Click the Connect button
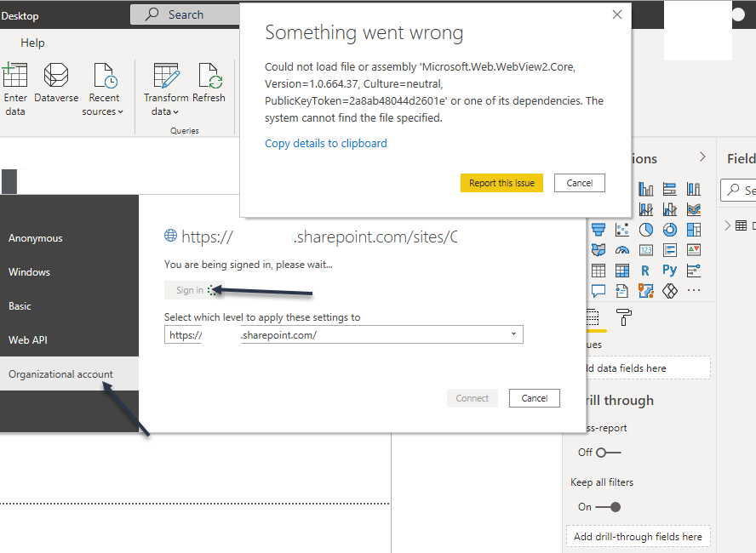Image resolution: width=756 pixels, height=553 pixels. [x=472, y=398]
